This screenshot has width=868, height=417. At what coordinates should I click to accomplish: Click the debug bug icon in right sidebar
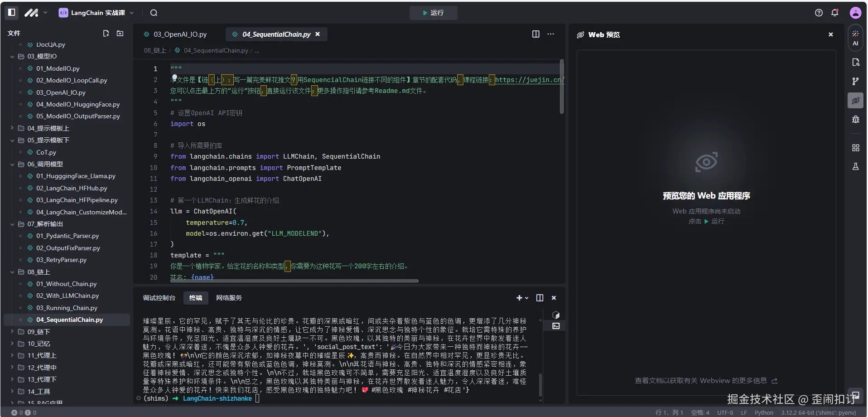point(855,120)
